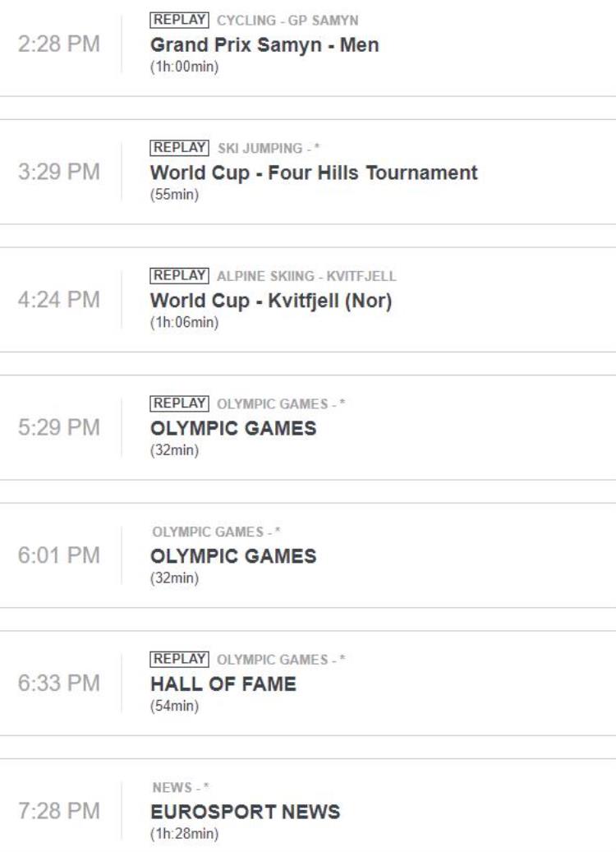Screen dimensions: 616x852
Task: Select the 2:28 PM time slot
Action: point(58,44)
